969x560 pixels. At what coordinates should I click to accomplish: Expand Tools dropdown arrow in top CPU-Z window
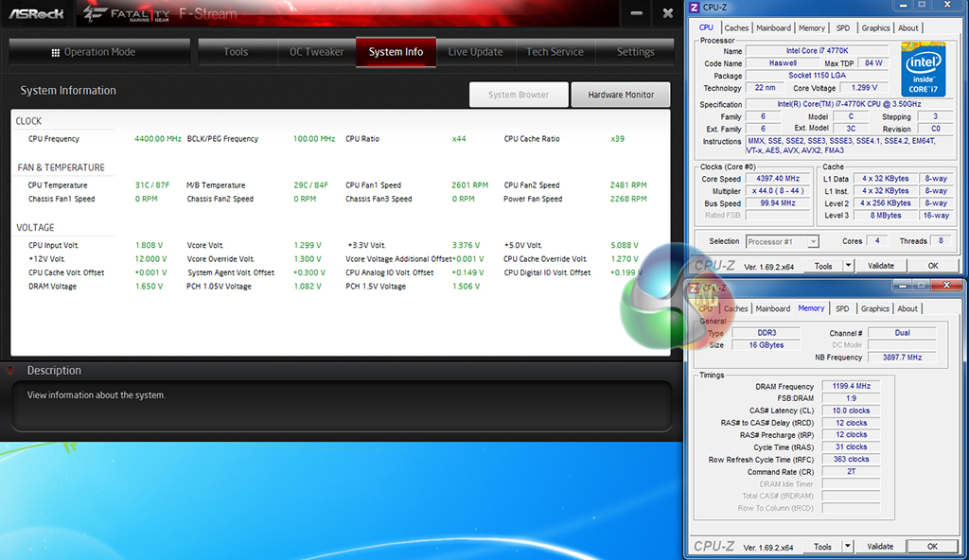(848, 266)
